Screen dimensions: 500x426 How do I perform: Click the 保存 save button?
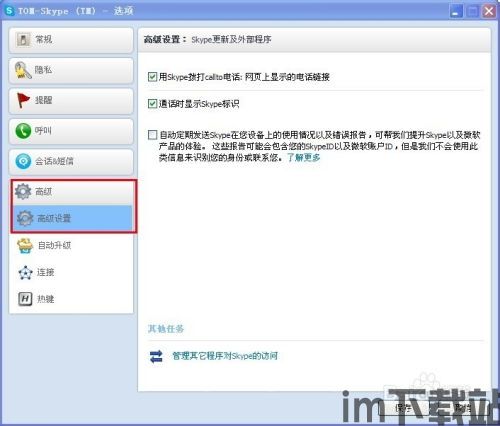pos(404,408)
